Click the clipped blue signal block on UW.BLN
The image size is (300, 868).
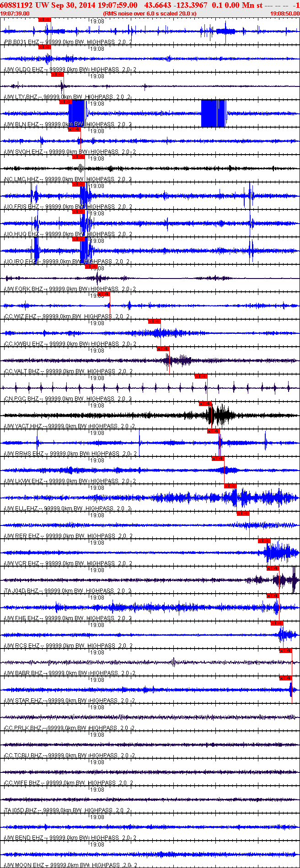pyautogui.click(x=76, y=113)
